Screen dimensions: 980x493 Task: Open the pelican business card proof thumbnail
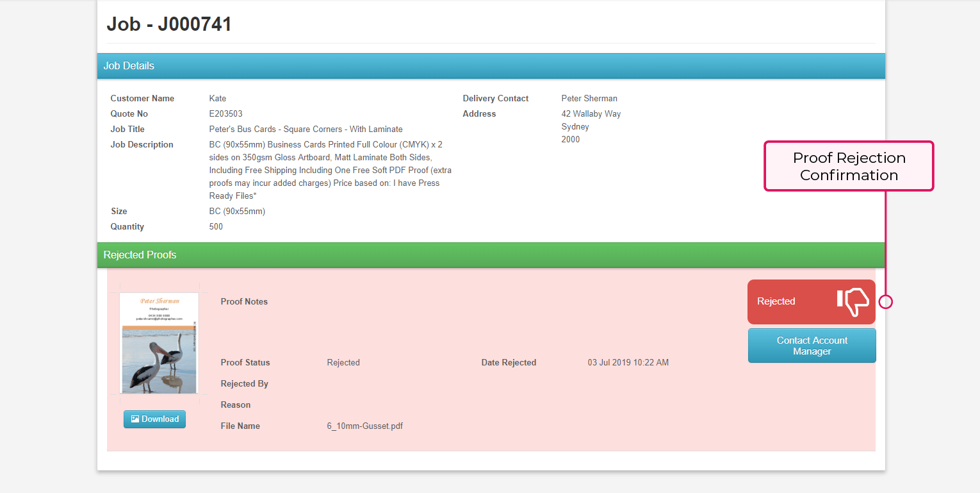pos(159,343)
